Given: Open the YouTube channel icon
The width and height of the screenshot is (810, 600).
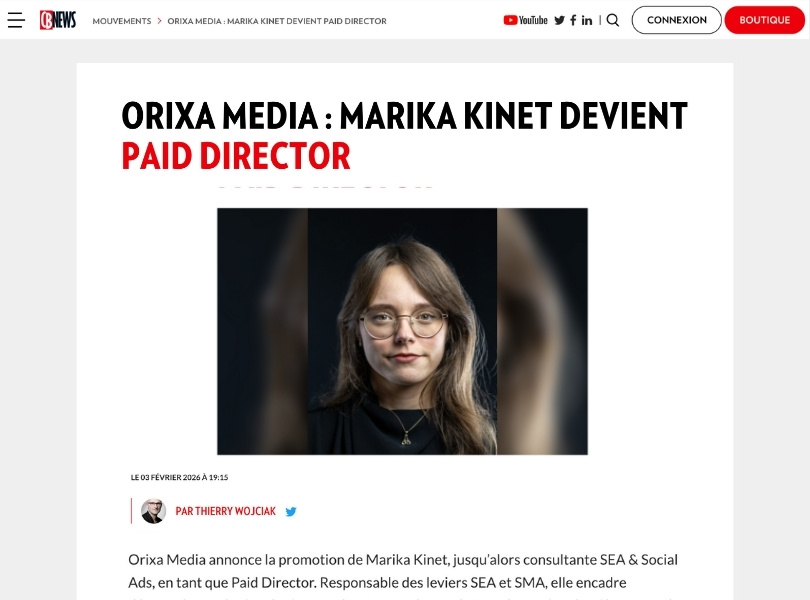Looking at the screenshot, I should coord(525,20).
